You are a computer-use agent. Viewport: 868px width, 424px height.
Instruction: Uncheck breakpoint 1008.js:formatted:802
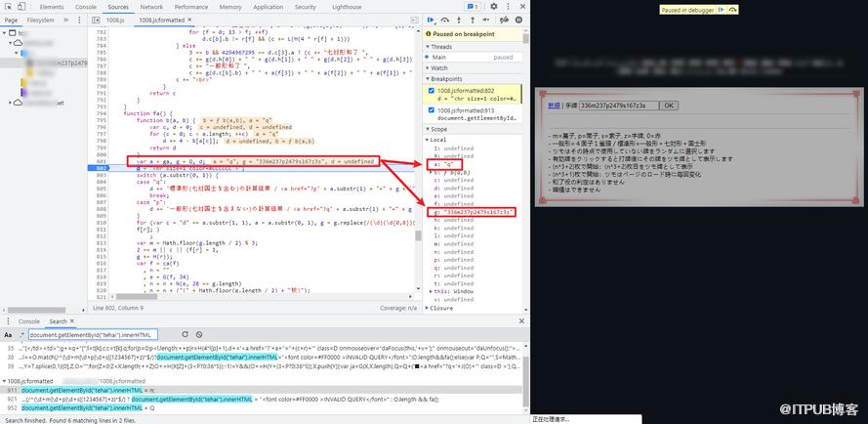[x=432, y=90]
